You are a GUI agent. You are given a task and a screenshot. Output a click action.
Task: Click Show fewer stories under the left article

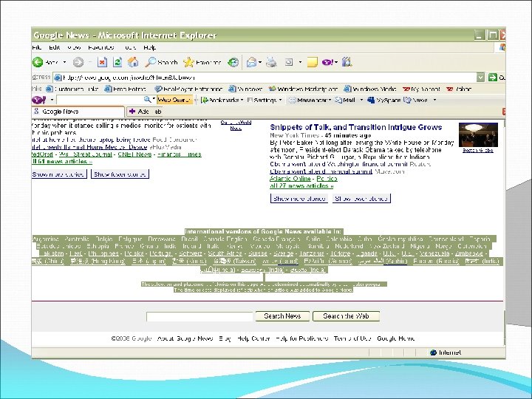click(x=120, y=174)
